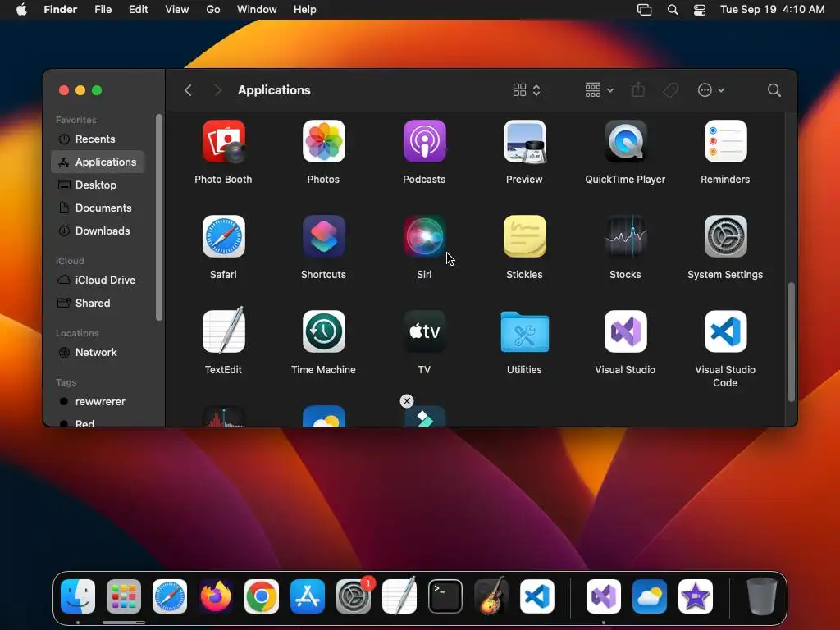Viewport: 840px width, 630px height.
Task: Open App Store from the Dock
Action: pos(308,596)
